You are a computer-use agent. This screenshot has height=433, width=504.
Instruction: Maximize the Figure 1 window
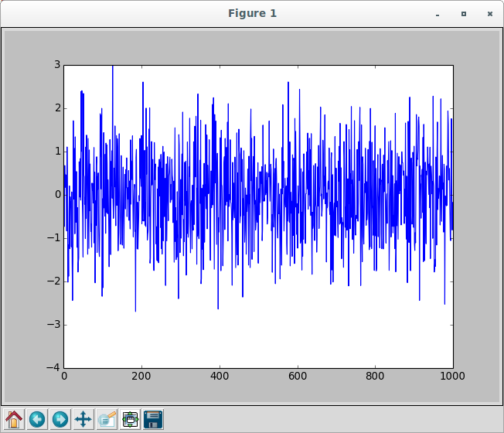[x=464, y=14]
